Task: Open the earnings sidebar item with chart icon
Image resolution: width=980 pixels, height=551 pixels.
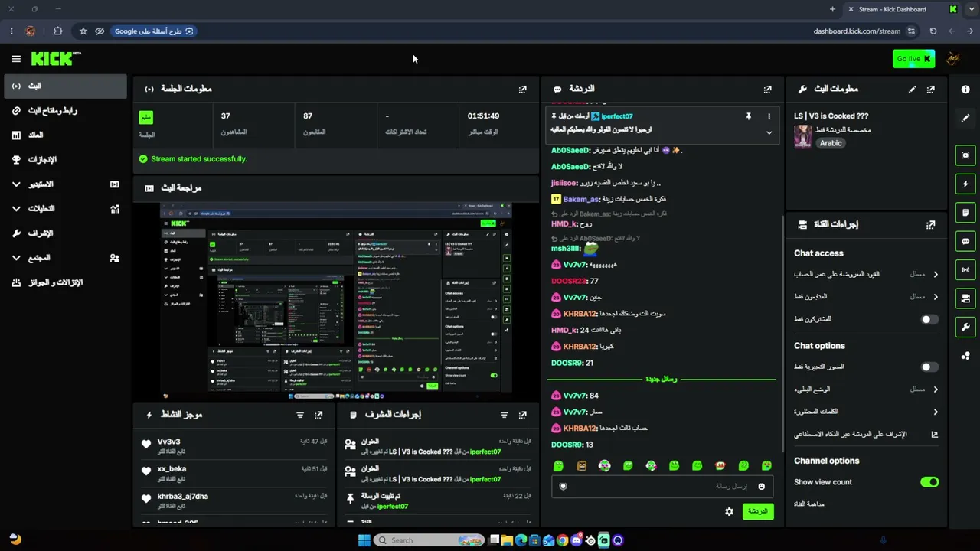Action: (x=65, y=135)
